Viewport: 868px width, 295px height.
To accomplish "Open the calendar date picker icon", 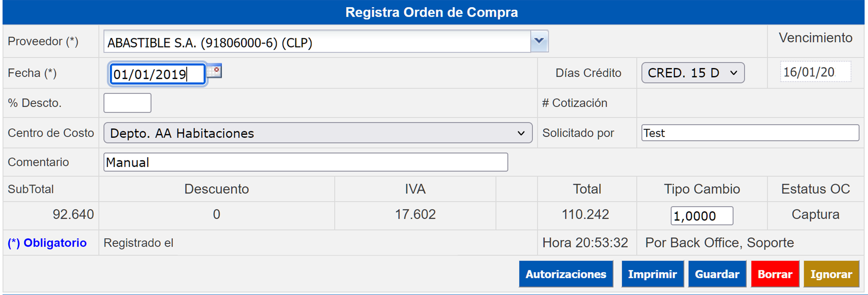I will (215, 71).
